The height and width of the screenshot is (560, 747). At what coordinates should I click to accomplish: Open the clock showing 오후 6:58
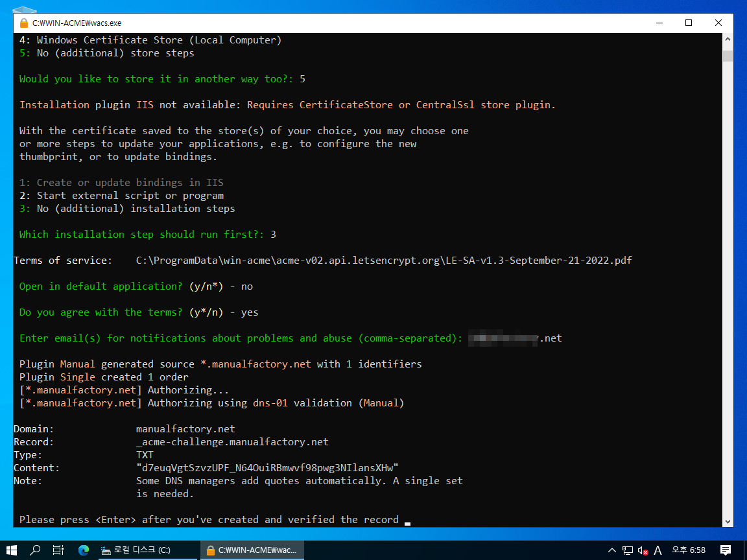pyautogui.click(x=689, y=550)
